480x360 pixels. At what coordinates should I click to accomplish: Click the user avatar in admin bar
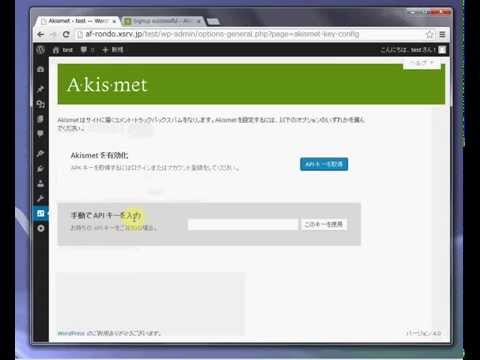pos(442,50)
